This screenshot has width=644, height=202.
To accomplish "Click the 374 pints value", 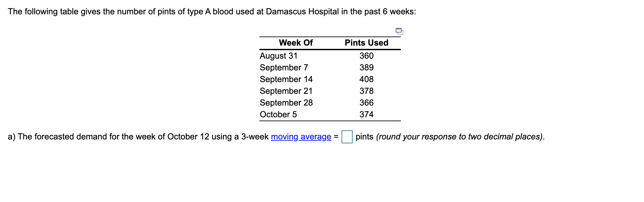I will [366, 114].
